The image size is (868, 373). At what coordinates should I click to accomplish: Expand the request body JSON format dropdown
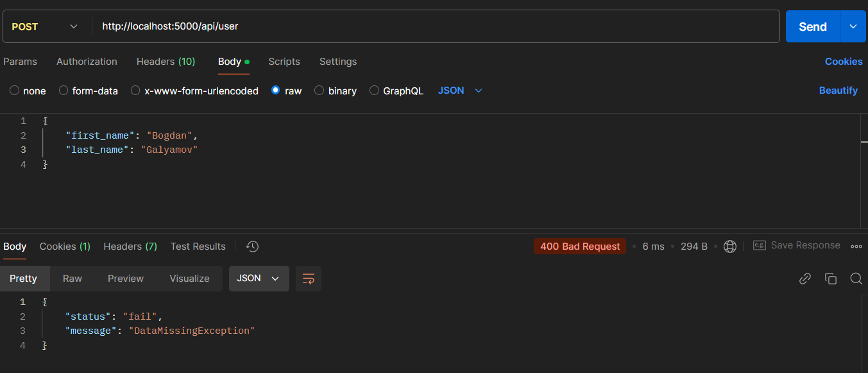coord(460,91)
